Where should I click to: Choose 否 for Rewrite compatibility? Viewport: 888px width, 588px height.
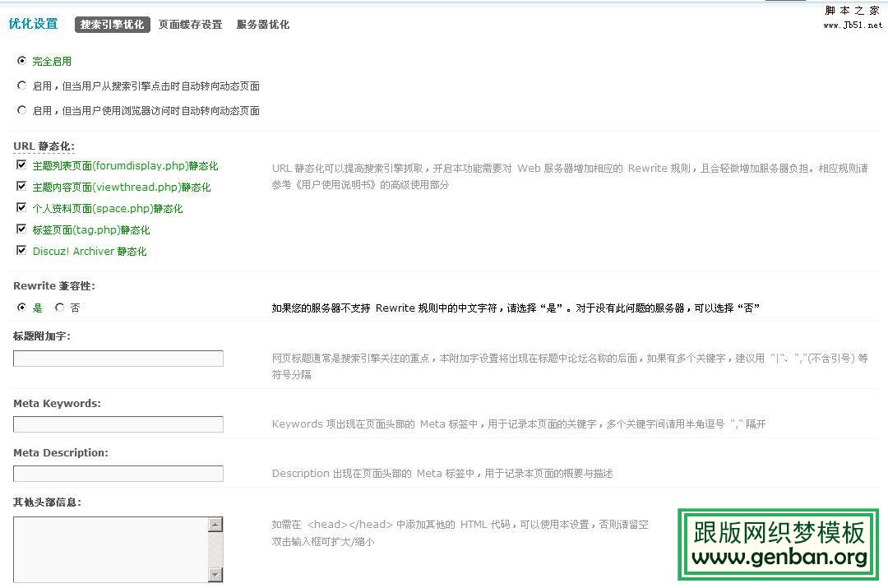[x=59, y=308]
